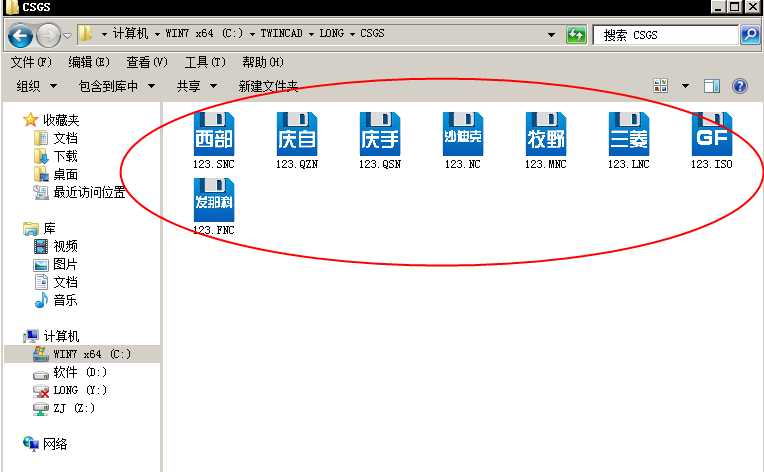Image resolution: width=764 pixels, height=472 pixels.
Task: Open 文档 under 库
Action: 56,283
